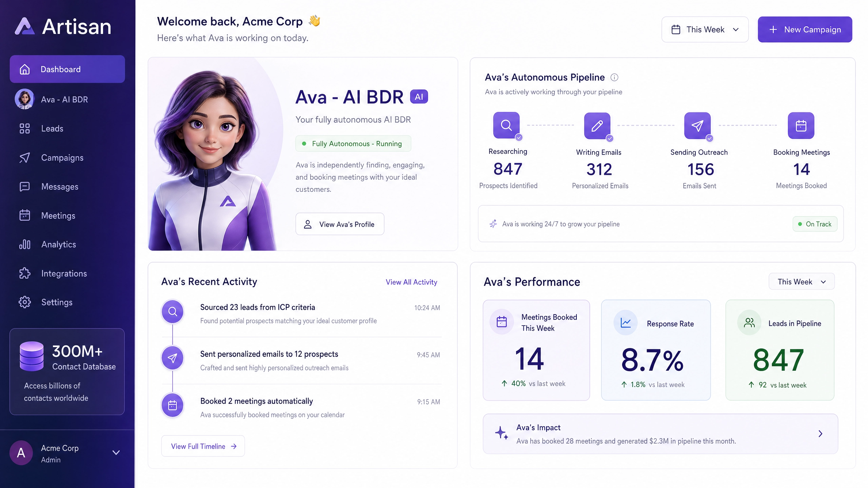The height and width of the screenshot is (488, 868).
Task: Click 10:24 AM timestamp
Action: (427, 308)
